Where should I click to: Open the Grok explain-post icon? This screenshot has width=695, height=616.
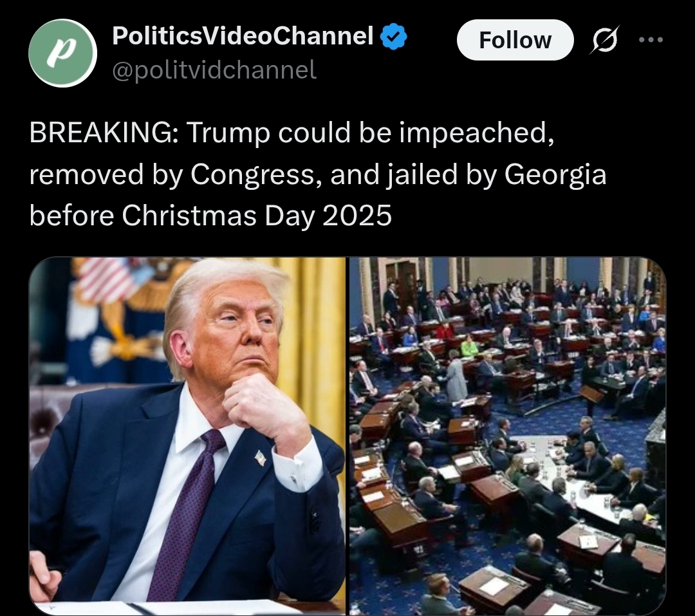pos(604,40)
